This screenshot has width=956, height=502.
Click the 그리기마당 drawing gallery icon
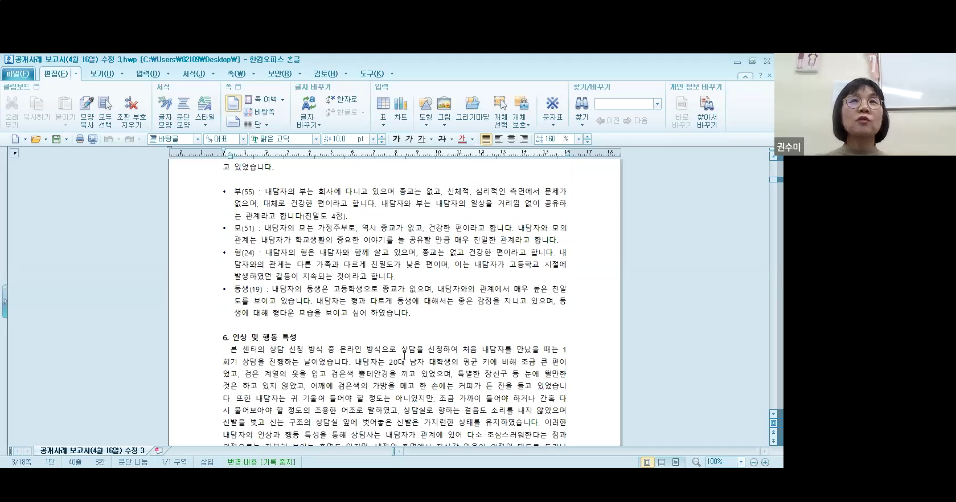[x=472, y=108]
